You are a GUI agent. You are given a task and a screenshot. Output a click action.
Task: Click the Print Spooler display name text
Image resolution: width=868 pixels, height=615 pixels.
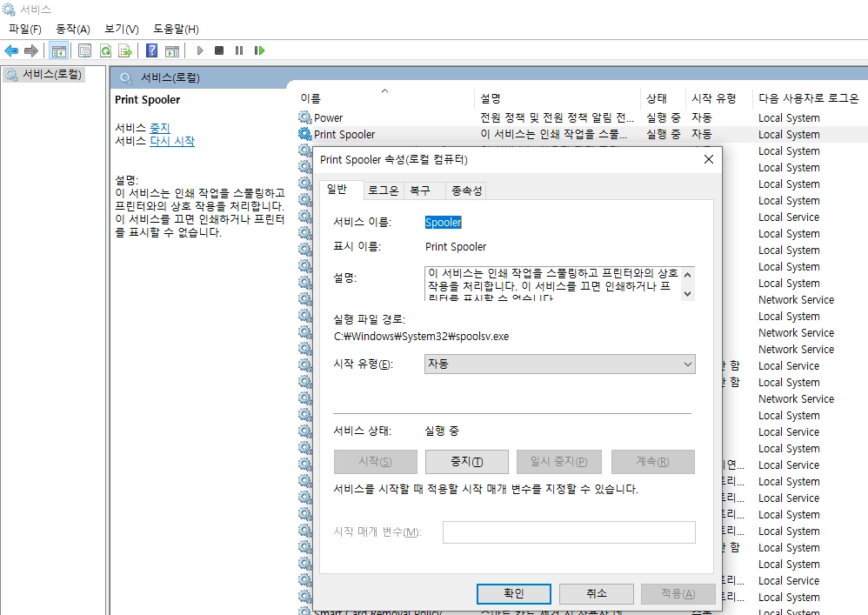[x=456, y=247]
